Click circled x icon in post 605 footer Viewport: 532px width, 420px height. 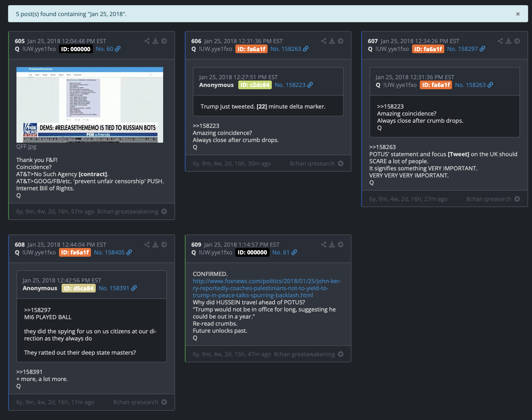coord(164,211)
